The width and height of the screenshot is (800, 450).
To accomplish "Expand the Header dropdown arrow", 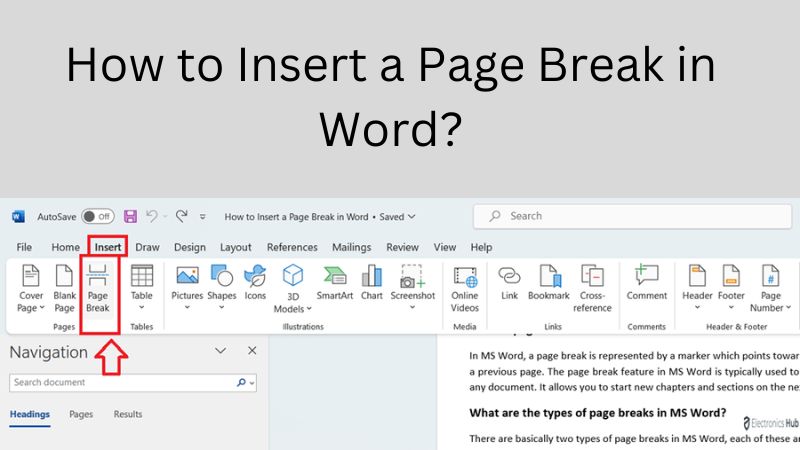I will tap(697, 307).
